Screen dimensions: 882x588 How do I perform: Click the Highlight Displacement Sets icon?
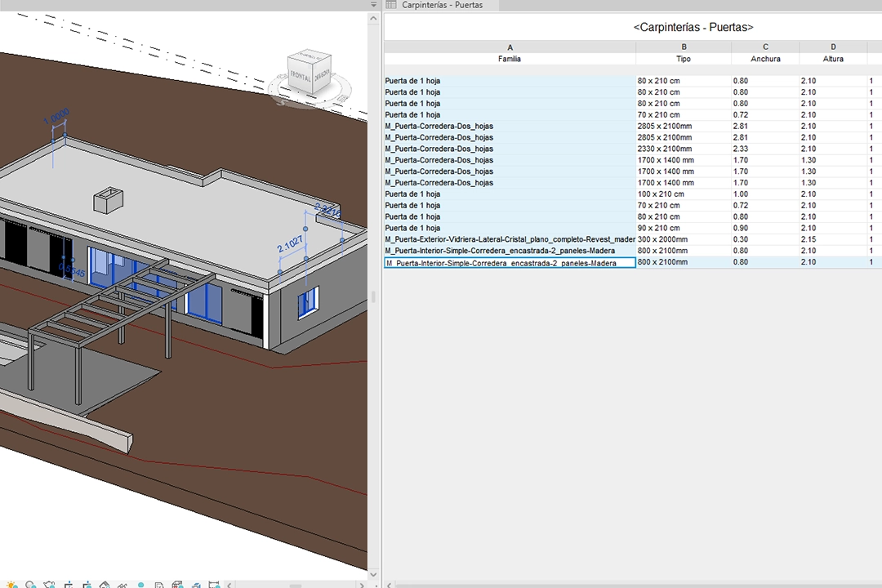(195, 586)
